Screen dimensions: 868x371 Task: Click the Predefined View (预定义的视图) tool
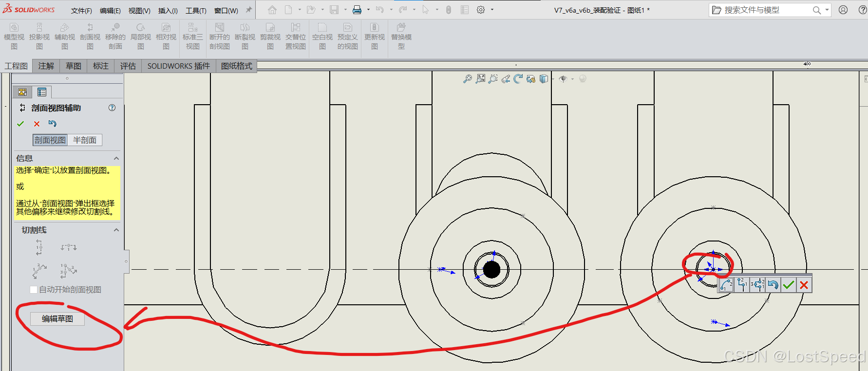click(348, 36)
